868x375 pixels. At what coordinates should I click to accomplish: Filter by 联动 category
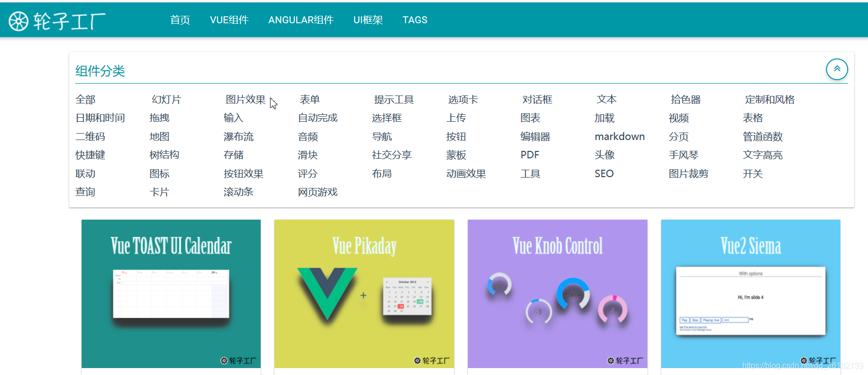(85, 174)
